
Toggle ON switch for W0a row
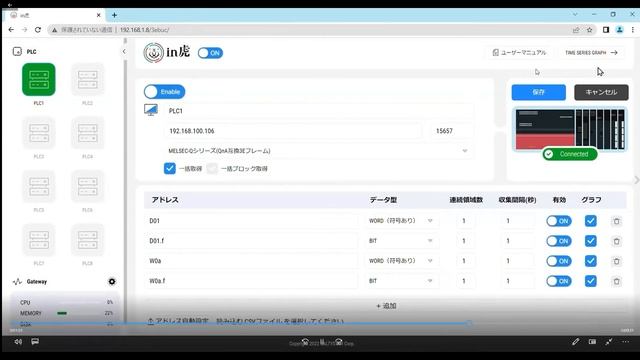(x=559, y=261)
